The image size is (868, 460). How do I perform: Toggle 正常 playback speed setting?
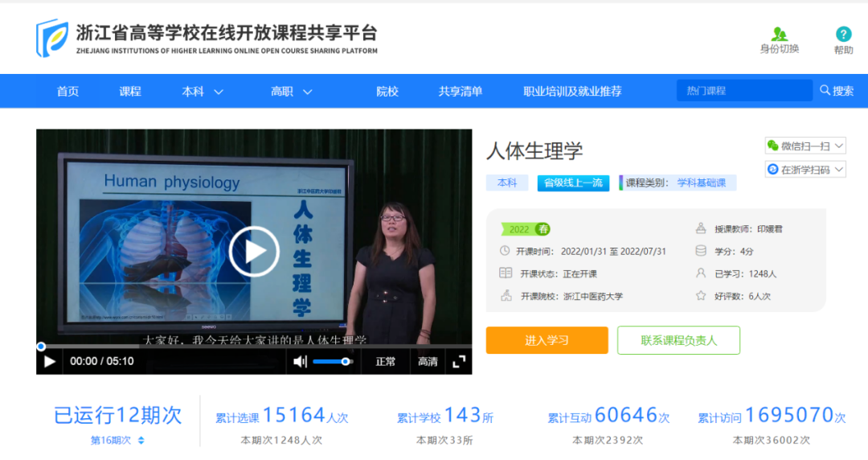pyautogui.click(x=385, y=362)
